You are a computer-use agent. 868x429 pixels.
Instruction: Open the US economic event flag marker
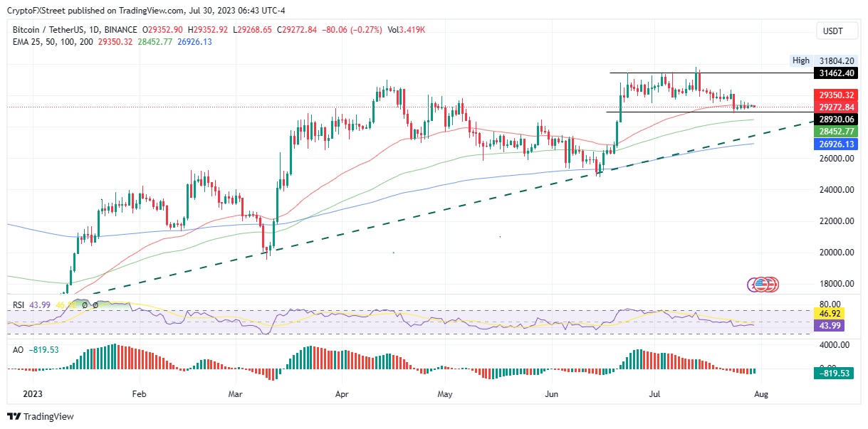[760, 285]
